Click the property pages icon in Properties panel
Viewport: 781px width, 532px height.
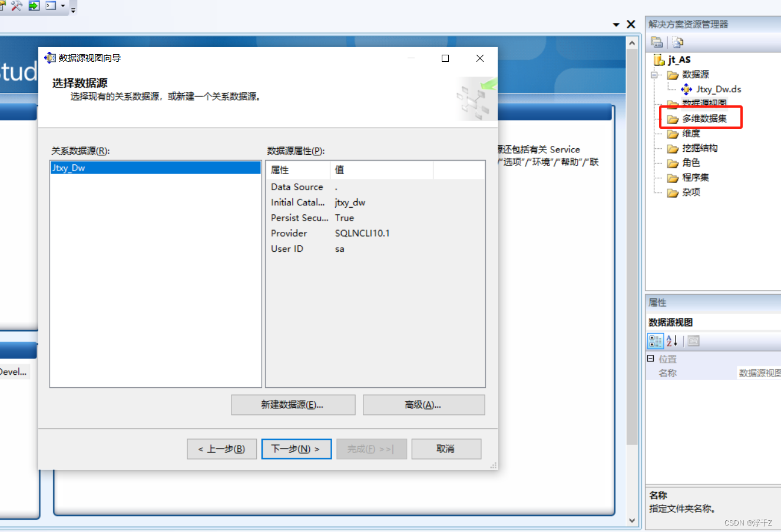click(x=693, y=341)
